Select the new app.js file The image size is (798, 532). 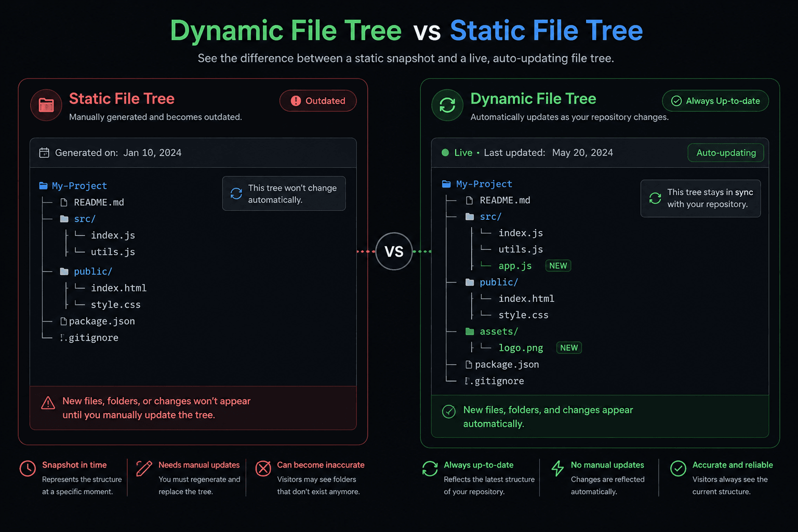click(515, 266)
